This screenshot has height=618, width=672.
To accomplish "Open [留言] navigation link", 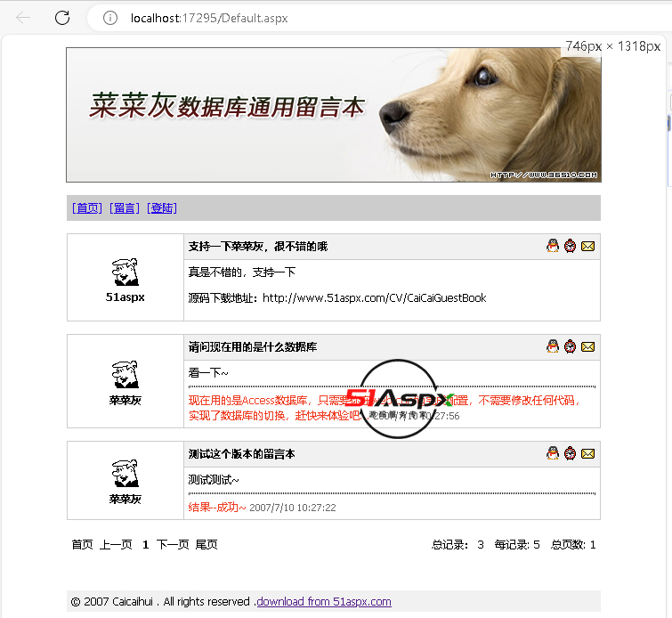I will [125, 208].
